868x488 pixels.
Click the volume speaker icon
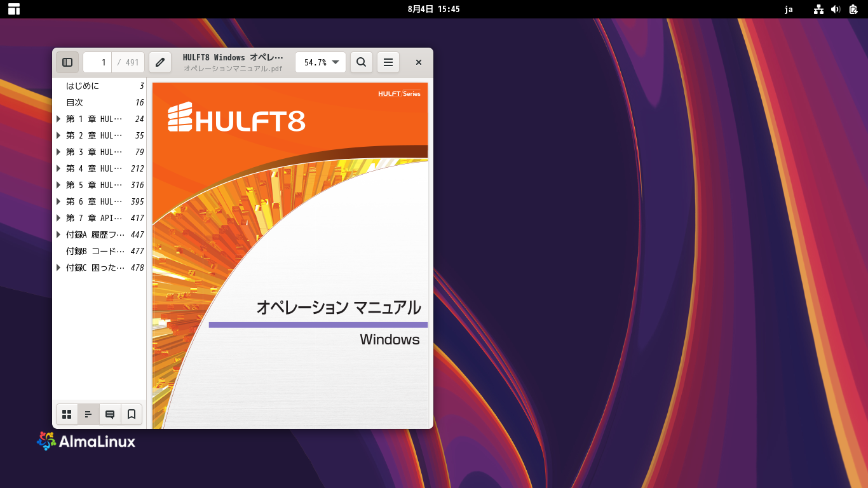pos(836,9)
